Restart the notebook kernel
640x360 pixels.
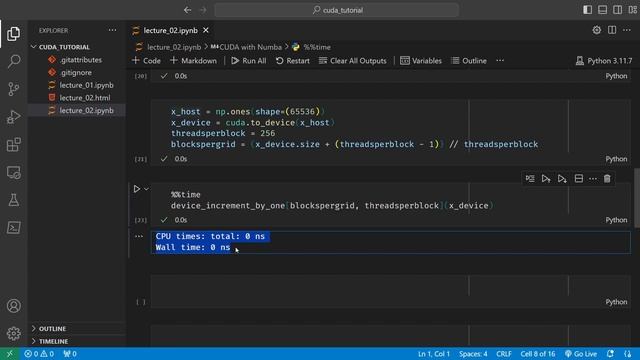pos(293,61)
